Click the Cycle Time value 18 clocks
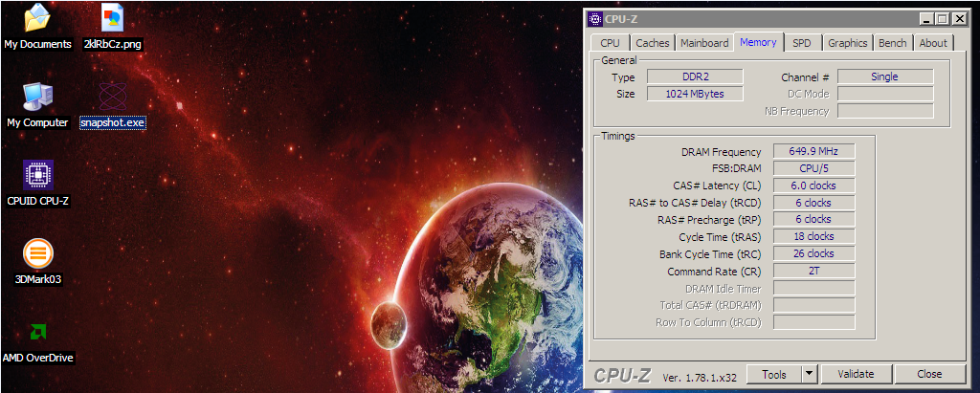Image resolution: width=980 pixels, height=393 pixels. [813, 237]
